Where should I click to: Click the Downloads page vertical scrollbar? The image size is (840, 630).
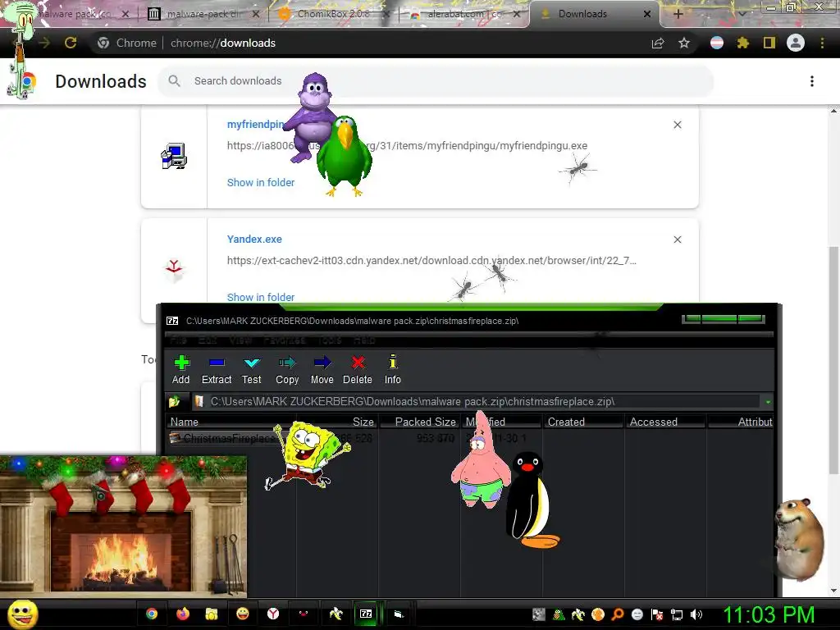[x=833, y=359]
